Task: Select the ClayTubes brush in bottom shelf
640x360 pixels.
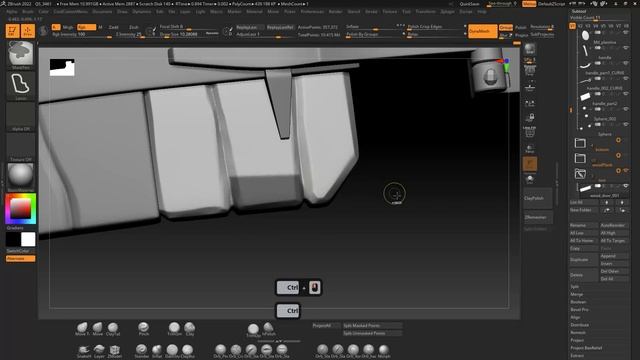Action: (113, 329)
